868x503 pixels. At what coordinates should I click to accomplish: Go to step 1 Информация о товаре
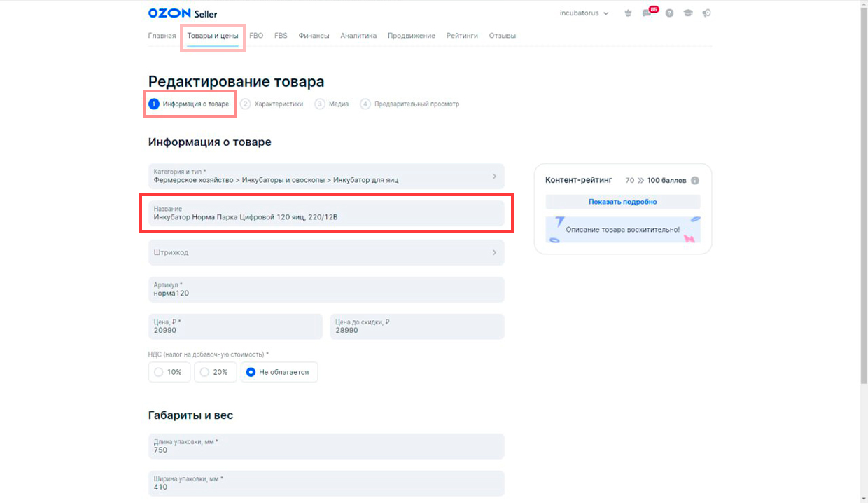coord(189,104)
